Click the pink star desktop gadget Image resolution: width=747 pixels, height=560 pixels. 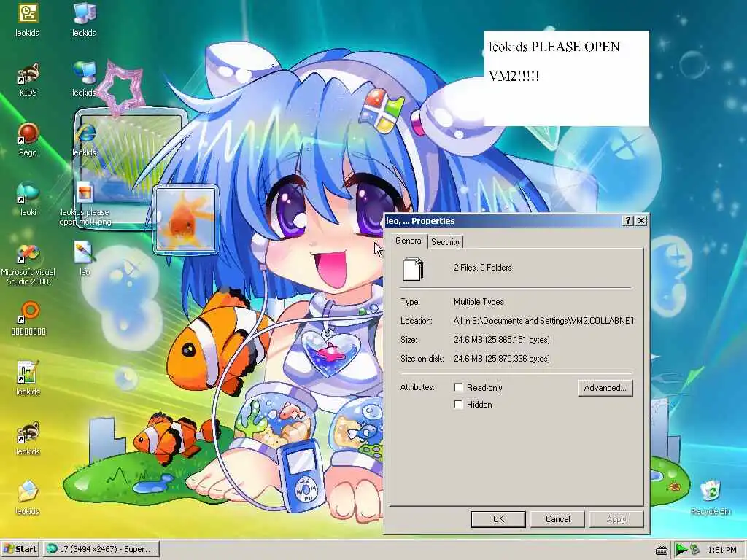122,90
